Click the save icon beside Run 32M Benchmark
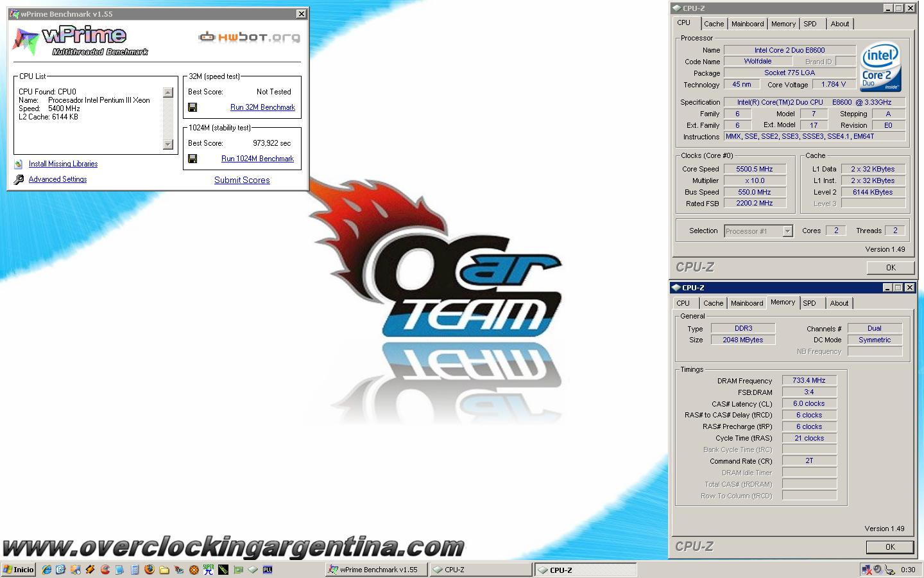Image resolution: width=924 pixels, height=578 pixels. 193,107
